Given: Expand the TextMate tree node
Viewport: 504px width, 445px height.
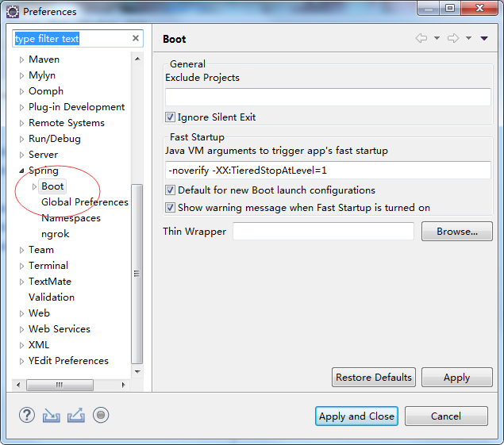Looking at the screenshot, I should [x=21, y=282].
